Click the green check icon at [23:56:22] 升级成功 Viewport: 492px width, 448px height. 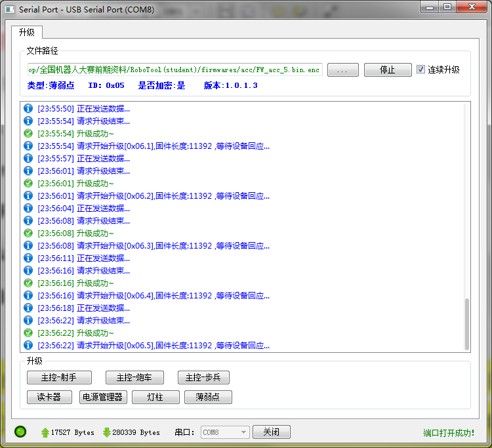pyautogui.click(x=28, y=333)
